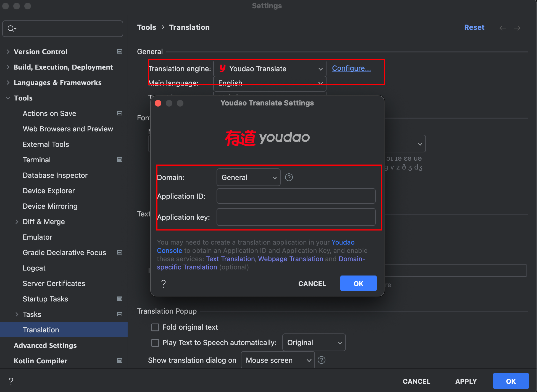Enable Fold original text checkbox

coord(155,327)
